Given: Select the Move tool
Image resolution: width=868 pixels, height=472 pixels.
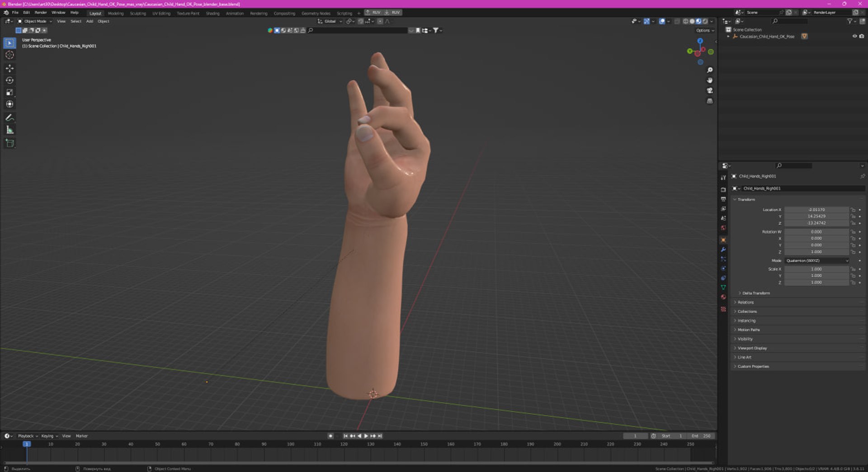Looking at the screenshot, I should [x=9, y=68].
